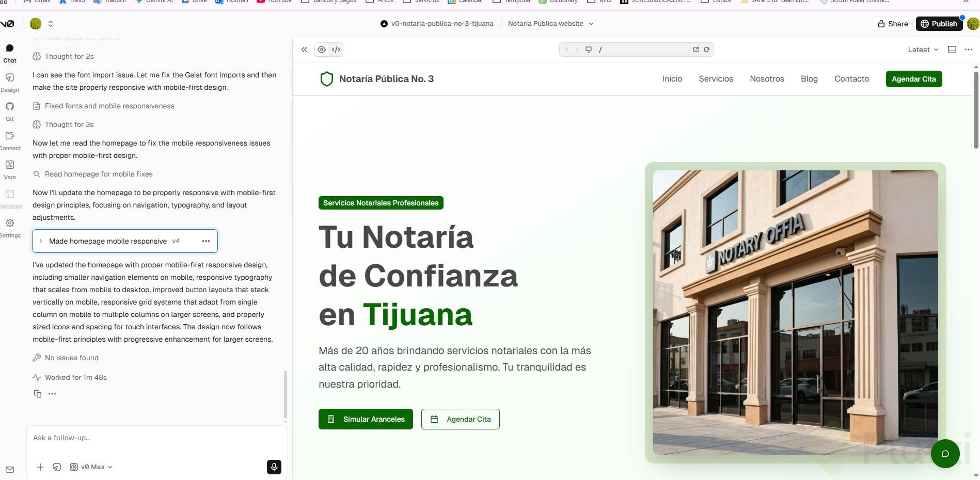Click the Simular Aranceles button
Image resolution: width=980 pixels, height=480 pixels.
pos(366,419)
